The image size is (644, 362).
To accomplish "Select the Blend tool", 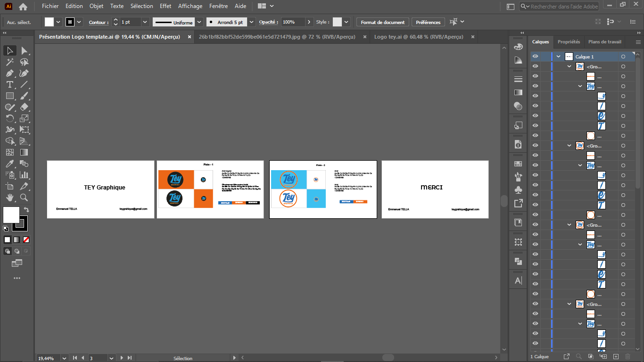I will coord(24,164).
